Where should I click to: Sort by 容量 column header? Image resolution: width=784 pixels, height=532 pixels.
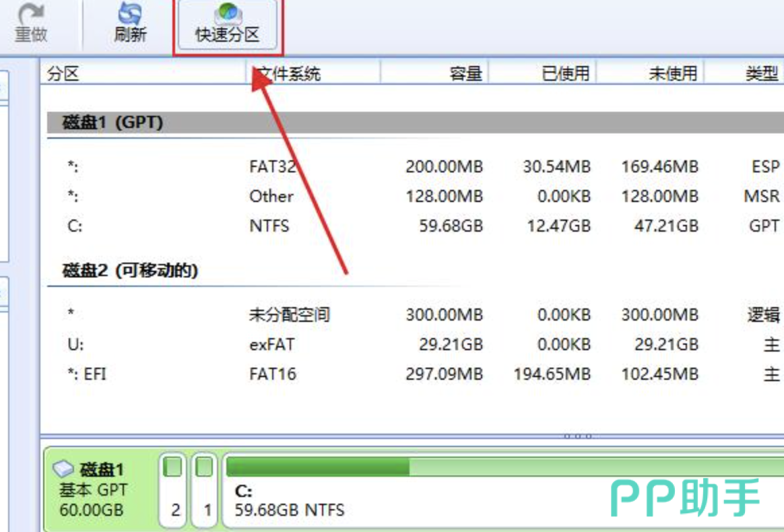coord(434,73)
